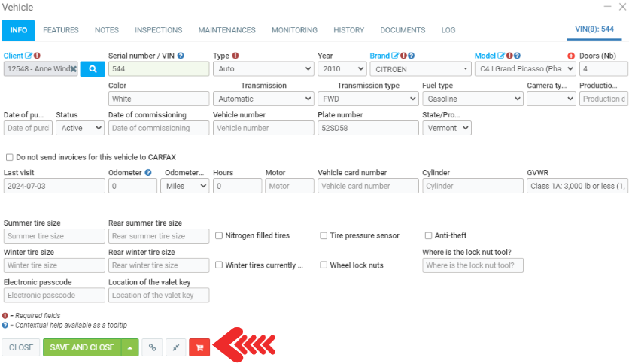This screenshot has height=364, width=629.
Task: Click the edit icon beside Model label
Action: point(501,56)
